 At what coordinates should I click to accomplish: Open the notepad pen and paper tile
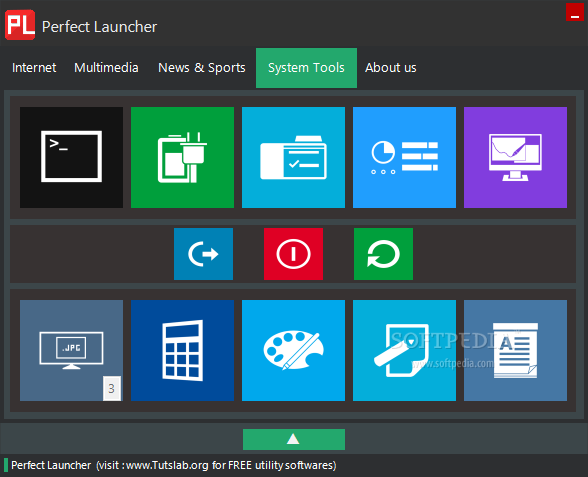click(404, 350)
